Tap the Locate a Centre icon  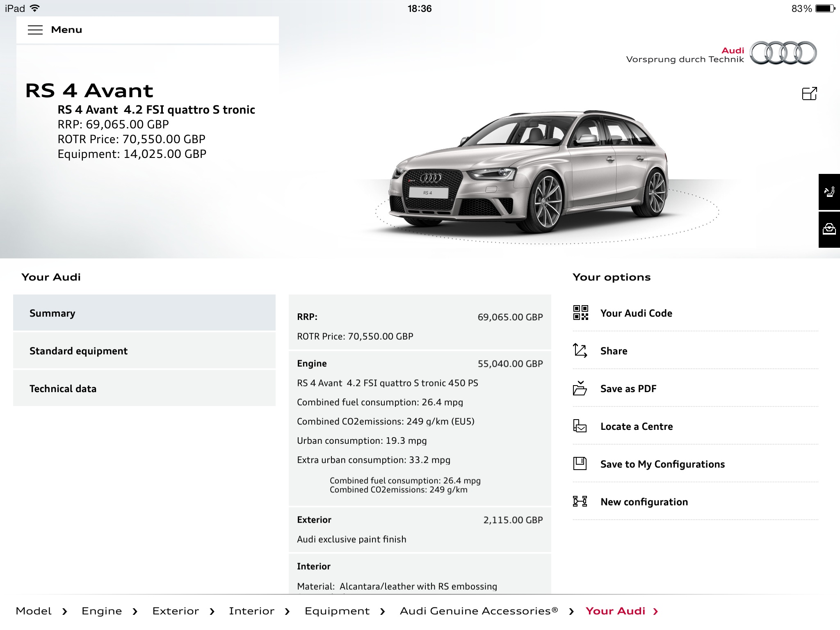tap(580, 426)
